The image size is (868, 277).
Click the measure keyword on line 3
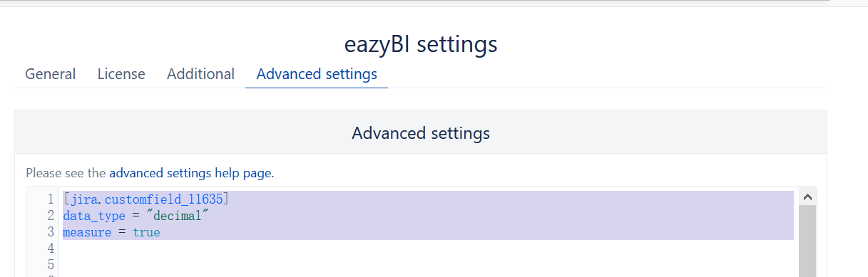(87, 232)
